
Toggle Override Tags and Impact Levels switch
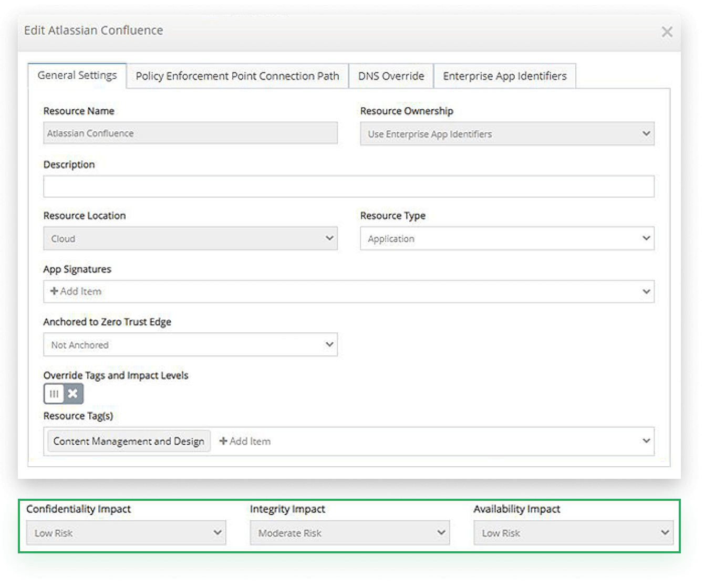(x=64, y=394)
